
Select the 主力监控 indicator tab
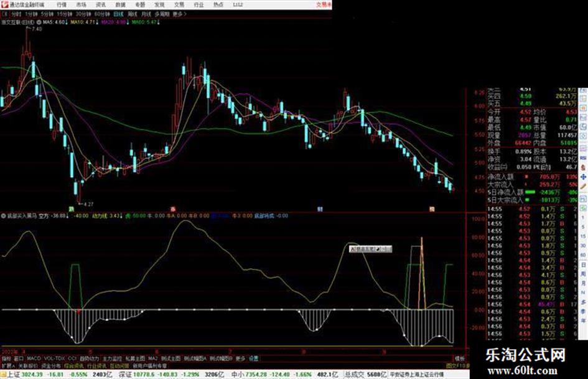click(x=112, y=358)
